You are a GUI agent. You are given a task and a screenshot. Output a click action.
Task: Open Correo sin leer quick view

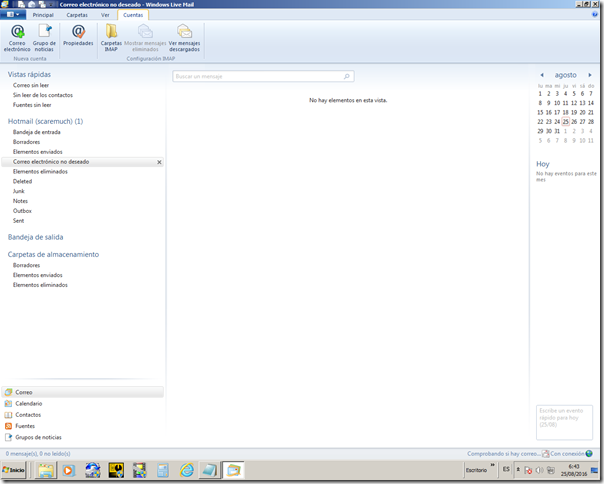point(31,85)
